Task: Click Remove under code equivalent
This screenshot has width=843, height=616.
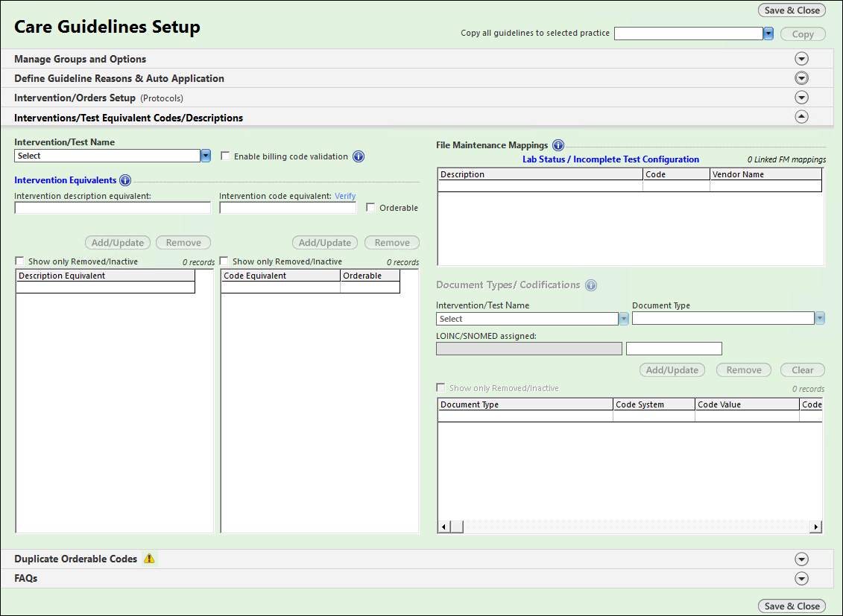Action: point(392,242)
